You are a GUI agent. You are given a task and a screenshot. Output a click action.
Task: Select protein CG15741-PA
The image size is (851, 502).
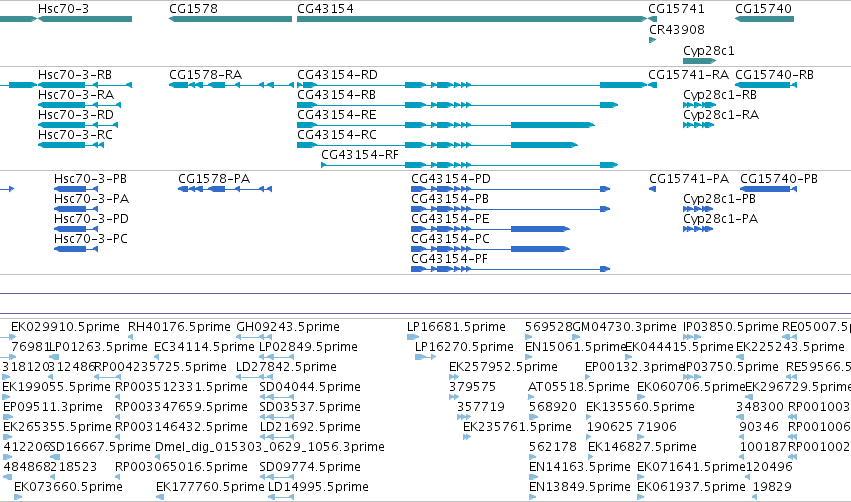click(689, 179)
